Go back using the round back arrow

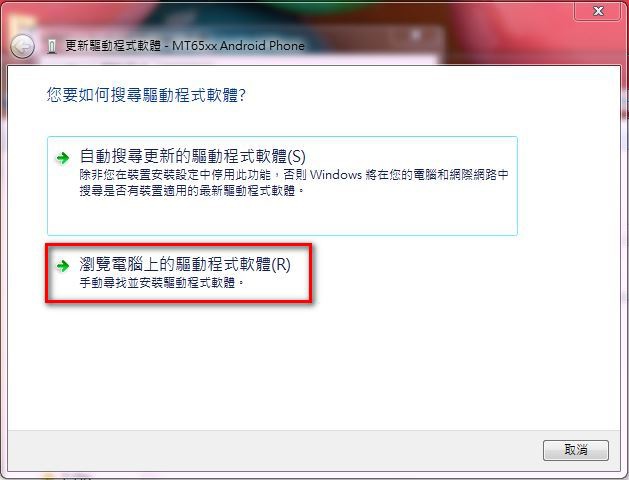22,46
